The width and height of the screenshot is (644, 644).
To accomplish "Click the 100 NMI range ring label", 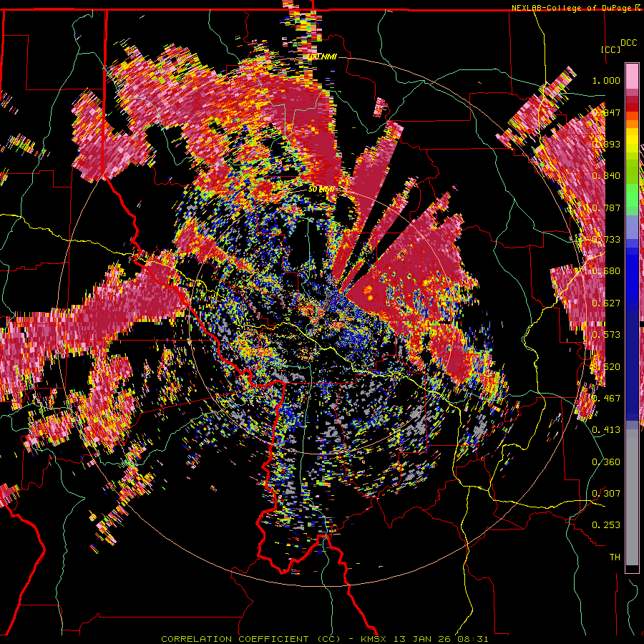I will (x=322, y=57).
